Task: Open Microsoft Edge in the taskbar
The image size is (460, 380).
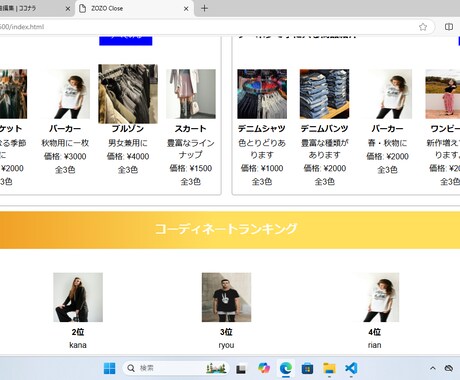Action: click(x=286, y=368)
